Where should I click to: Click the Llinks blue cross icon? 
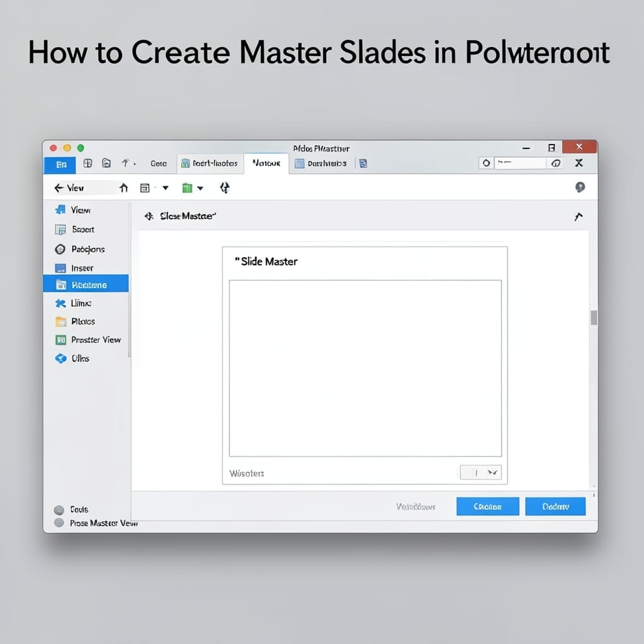pos(61,304)
